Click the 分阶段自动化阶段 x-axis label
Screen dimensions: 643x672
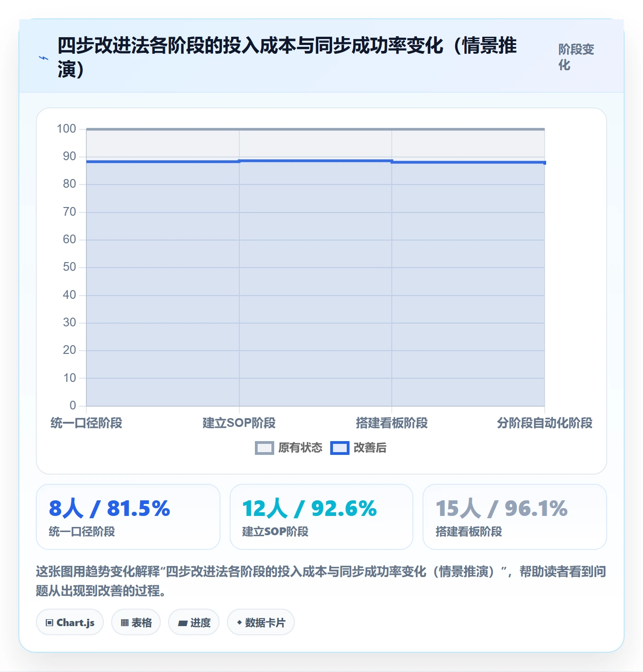tap(545, 423)
